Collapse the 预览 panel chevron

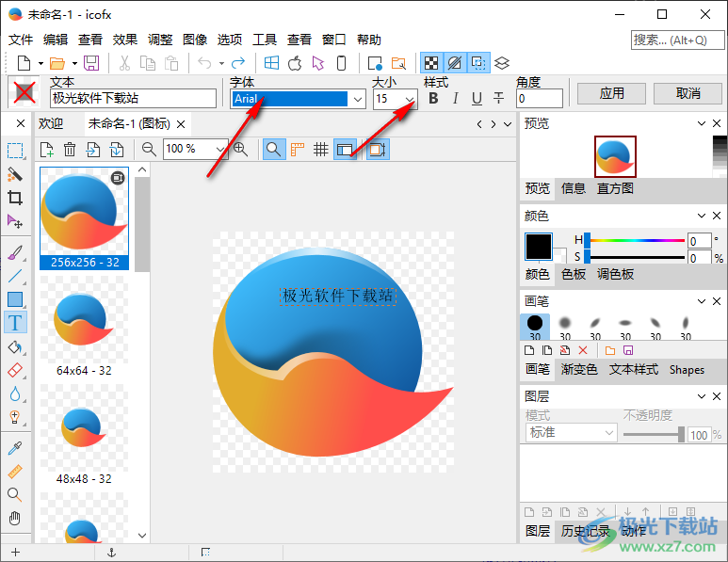(x=702, y=123)
